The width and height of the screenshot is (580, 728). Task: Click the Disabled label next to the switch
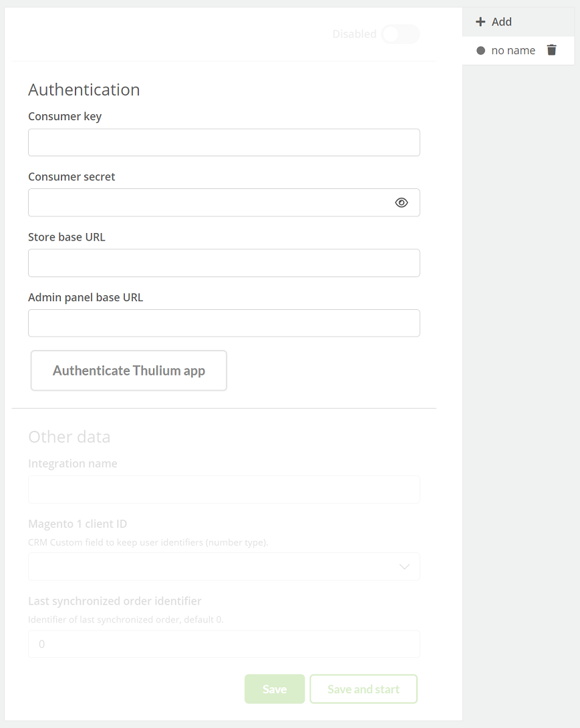(354, 34)
